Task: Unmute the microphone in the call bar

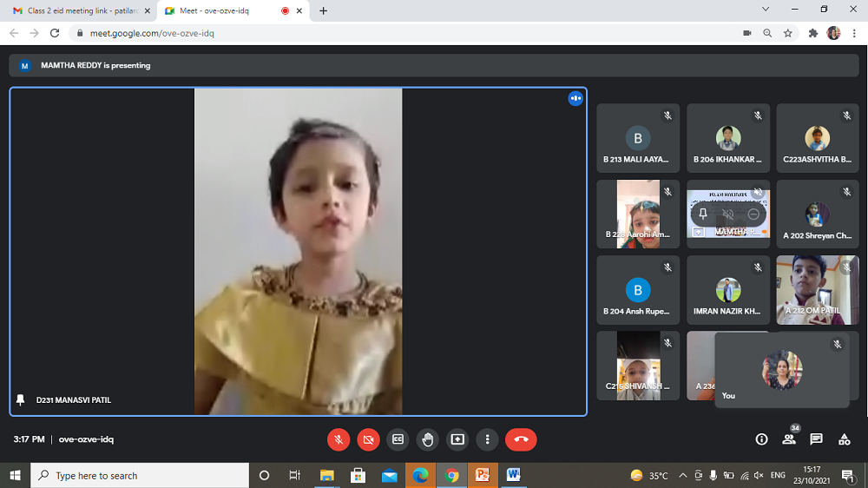Action: [339, 439]
